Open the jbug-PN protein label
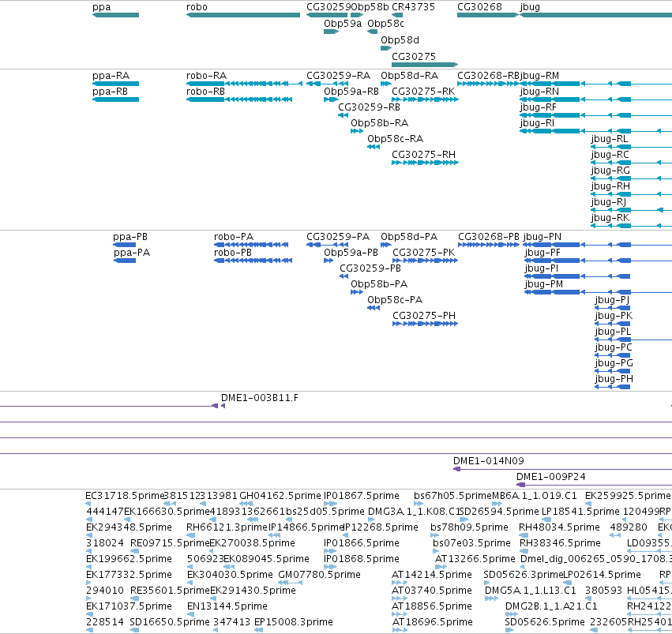 542,237
